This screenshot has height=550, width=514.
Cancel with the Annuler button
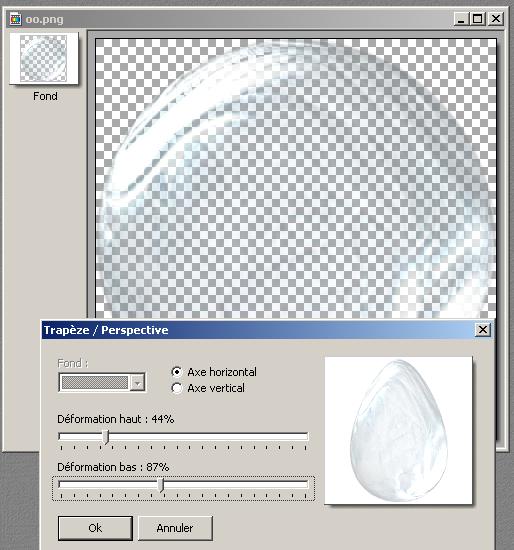(x=175, y=528)
